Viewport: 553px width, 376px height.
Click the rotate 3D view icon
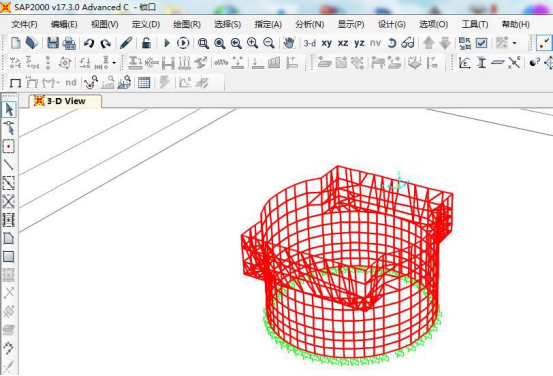(392, 43)
